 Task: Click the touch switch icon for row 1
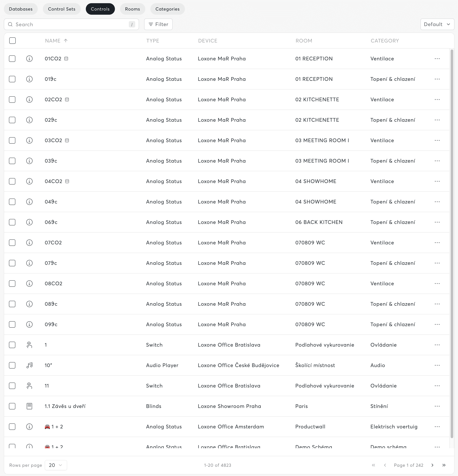(x=29, y=345)
